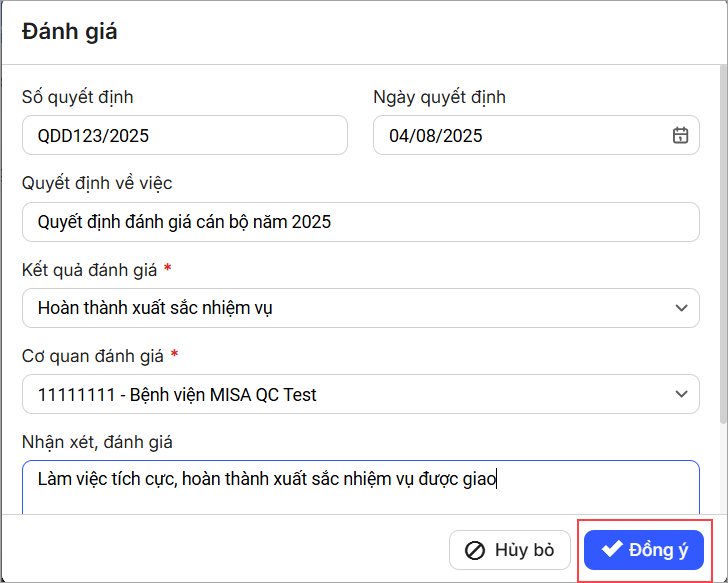Click the 'Đánh giá' dialog title
The width and height of the screenshot is (728, 583).
pyautogui.click(x=70, y=31)
